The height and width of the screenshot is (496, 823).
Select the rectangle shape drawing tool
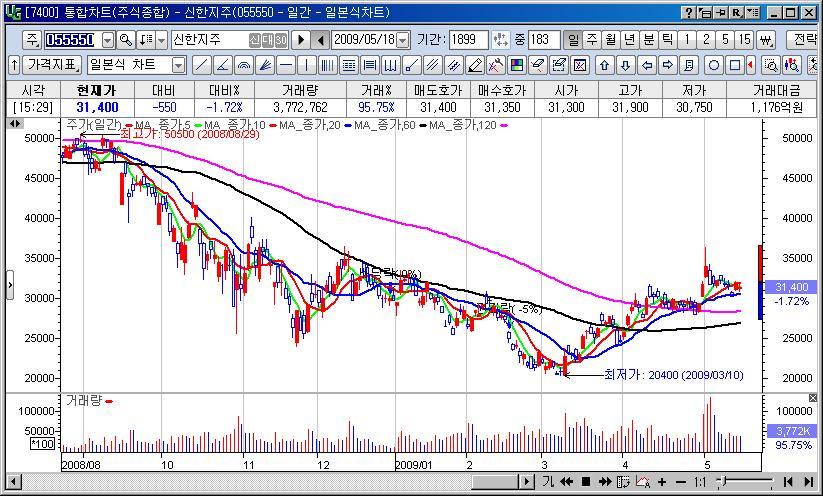click(x=735, y=66)
